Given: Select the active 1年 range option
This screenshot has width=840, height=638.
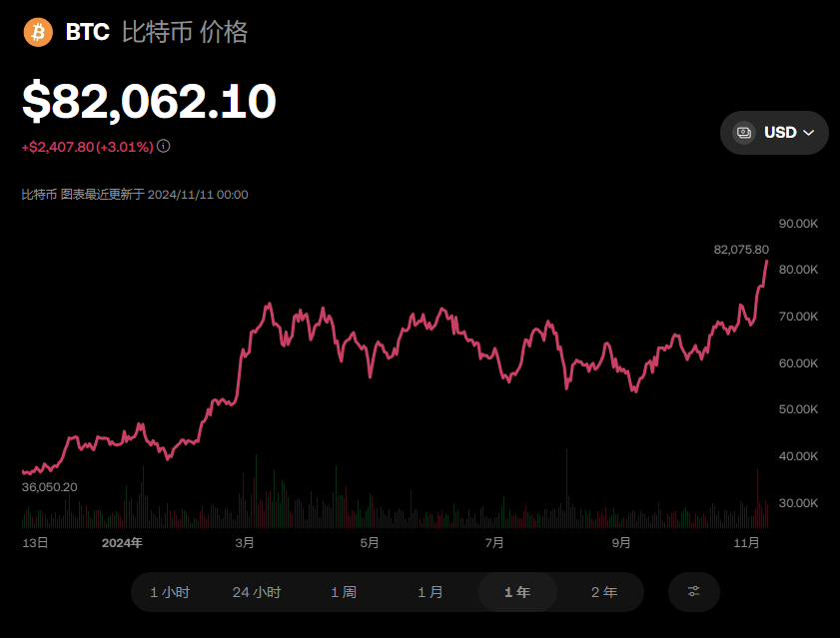Looking at the screenshot, I should tap(517, 592).
